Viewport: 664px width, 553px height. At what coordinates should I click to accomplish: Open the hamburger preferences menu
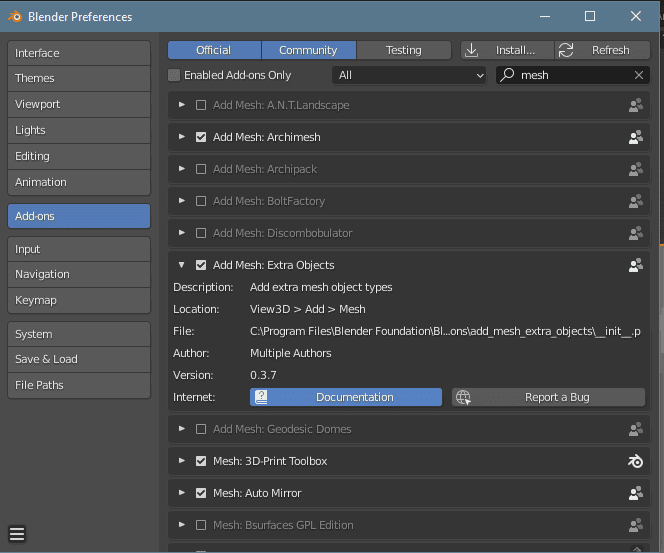[17, 534]
